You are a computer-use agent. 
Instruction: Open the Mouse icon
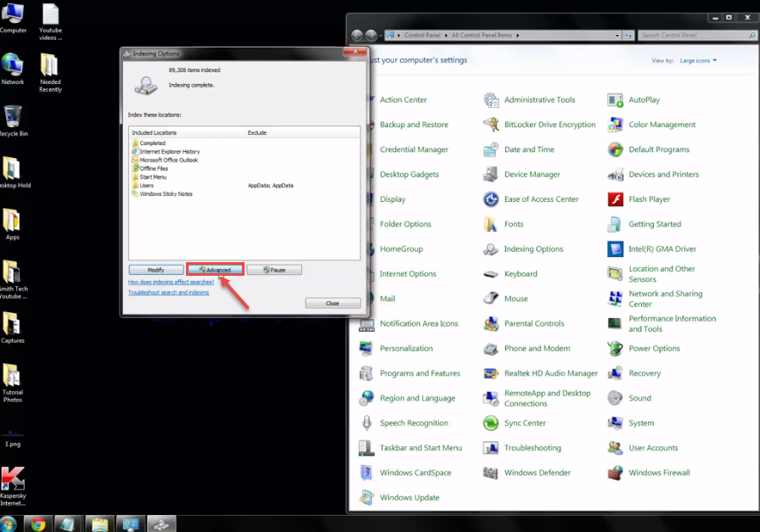tap(491, 299)
